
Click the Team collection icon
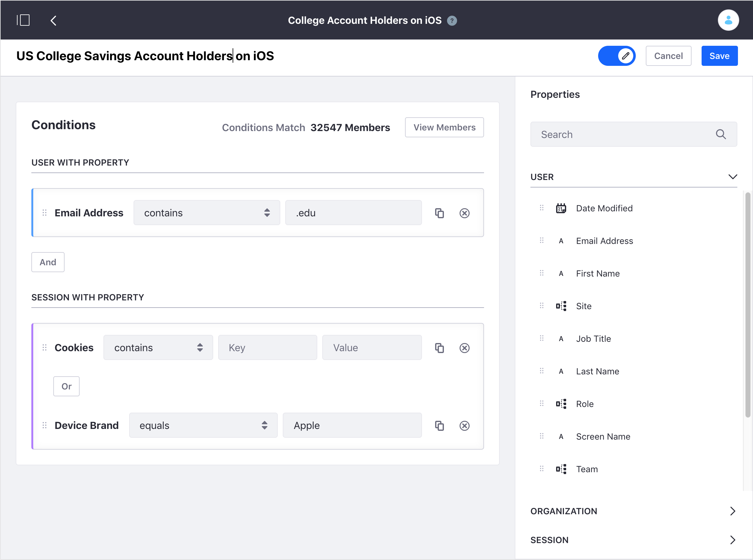pyautogui.click(x=561, y=469)
